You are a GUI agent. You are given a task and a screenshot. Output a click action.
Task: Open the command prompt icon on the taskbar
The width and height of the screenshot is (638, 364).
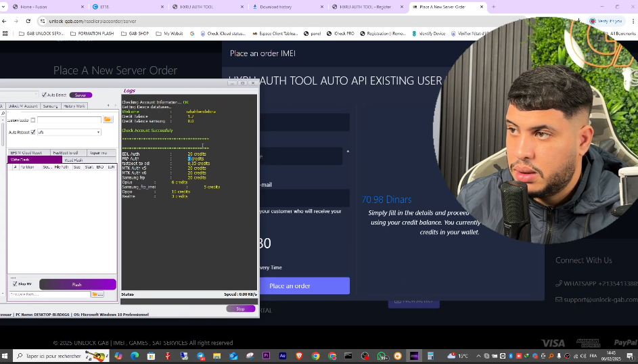[x=348, y=356]
